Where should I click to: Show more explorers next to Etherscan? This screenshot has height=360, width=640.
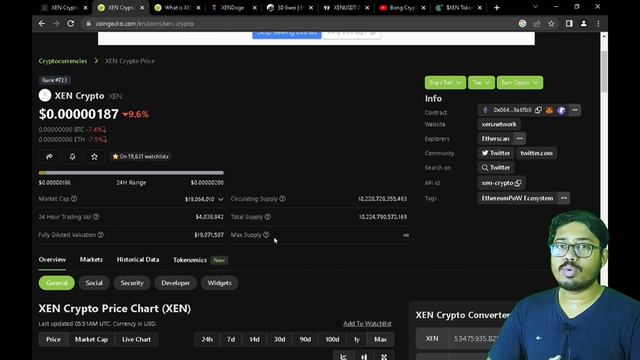[x=520, y=138]
